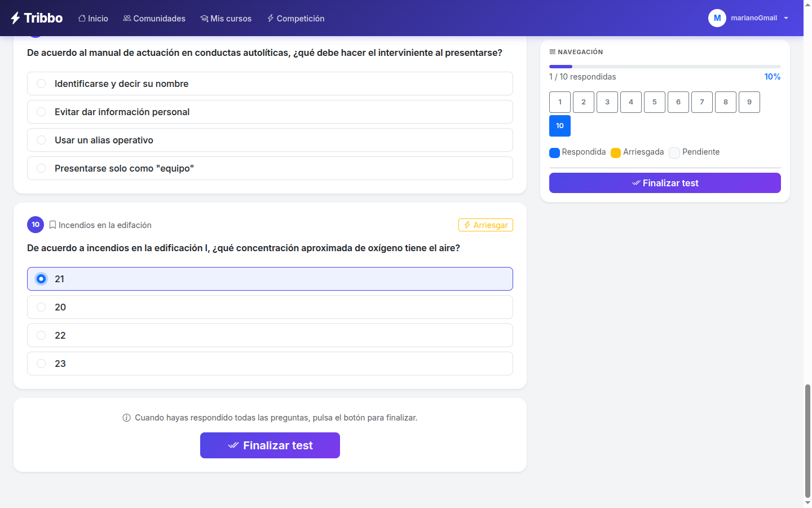Click the yellow Arriesgada legend swatch
The width and height of the screenshot is (812, 508).
(616, 152)
